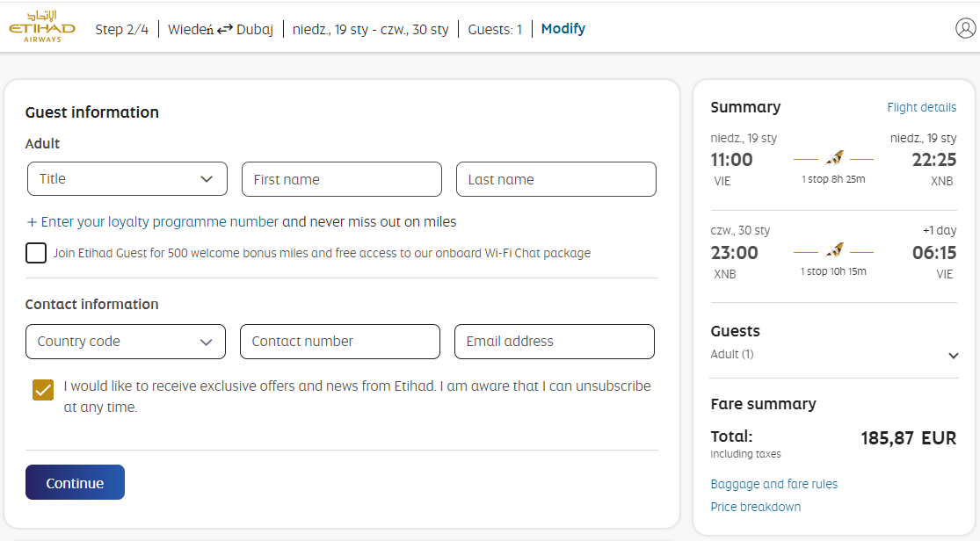Click the '1 stop 8h 25m' text
The width and height of the screenshot is (980, 541).
click(x=834, y=179)
